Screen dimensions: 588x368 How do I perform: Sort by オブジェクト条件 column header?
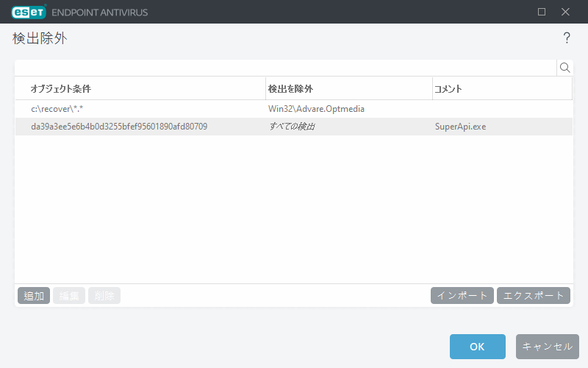(x=140, y=88)
